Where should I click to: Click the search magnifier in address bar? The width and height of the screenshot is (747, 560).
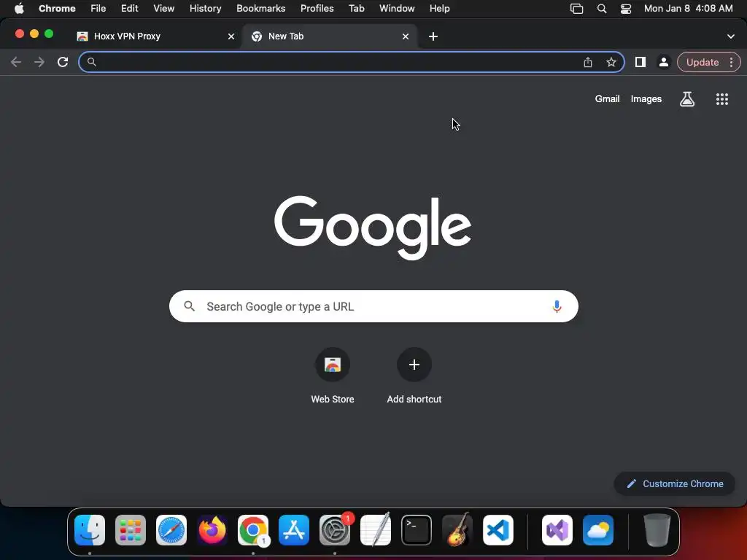click(92, 62)
